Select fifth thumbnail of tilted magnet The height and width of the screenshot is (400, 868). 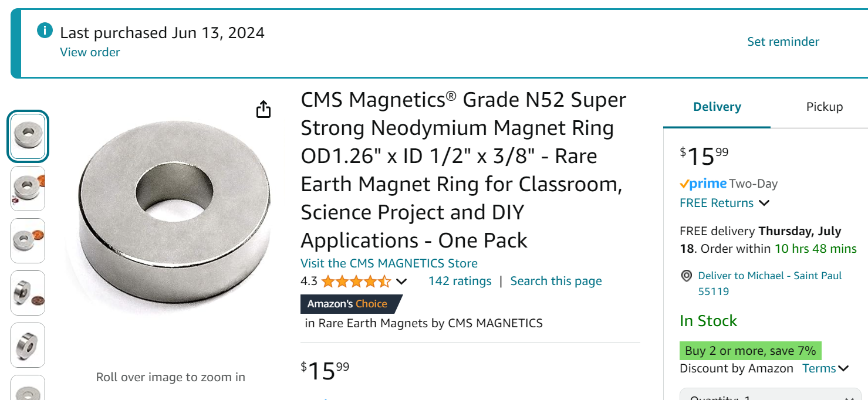pos(28,345)
